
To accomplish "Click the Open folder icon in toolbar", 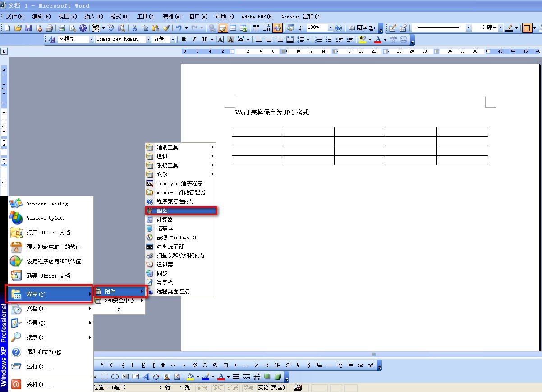I will click(x=18, y=28).
